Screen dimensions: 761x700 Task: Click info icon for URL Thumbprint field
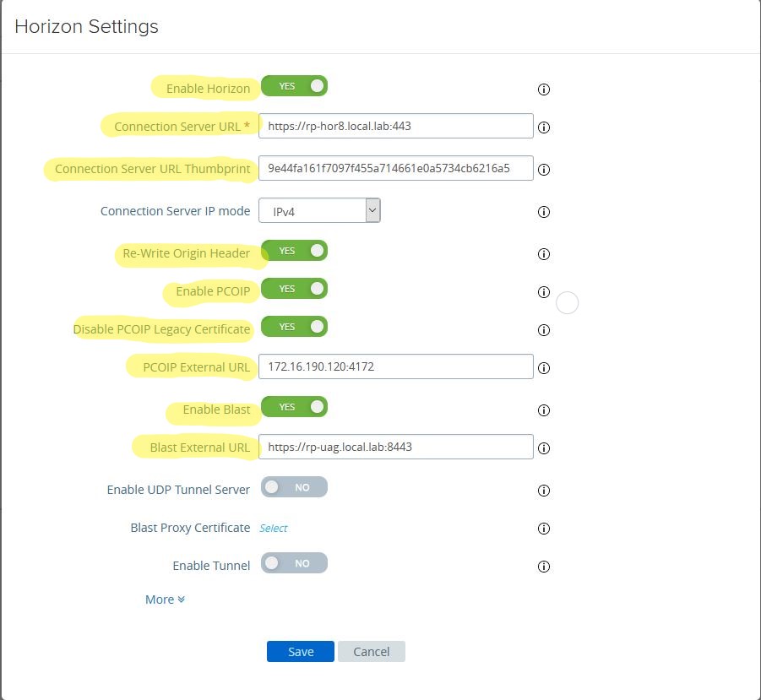pyautogui.click(x=544, y=169)
